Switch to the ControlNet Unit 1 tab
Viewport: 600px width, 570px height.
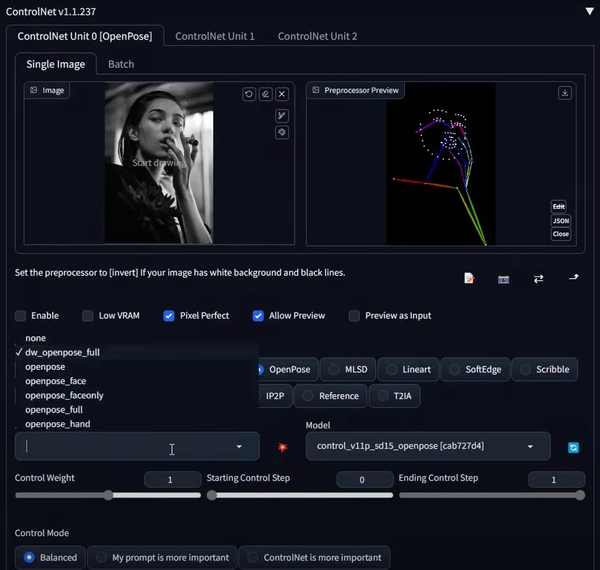(x=214, y=36)
